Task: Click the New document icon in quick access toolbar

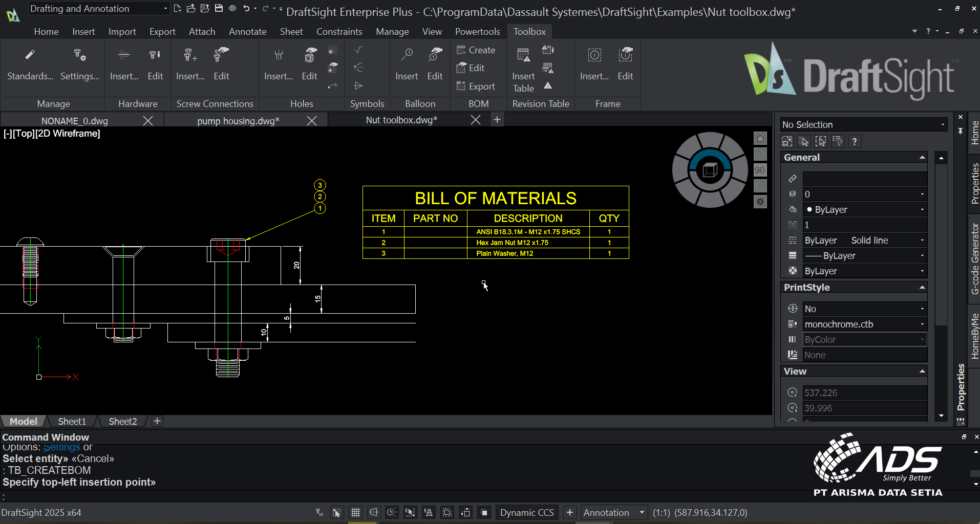Action: (177, 8)
